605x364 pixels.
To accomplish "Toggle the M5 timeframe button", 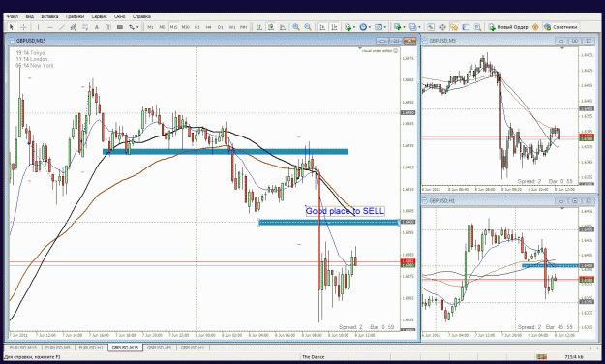I will (162, 27).
